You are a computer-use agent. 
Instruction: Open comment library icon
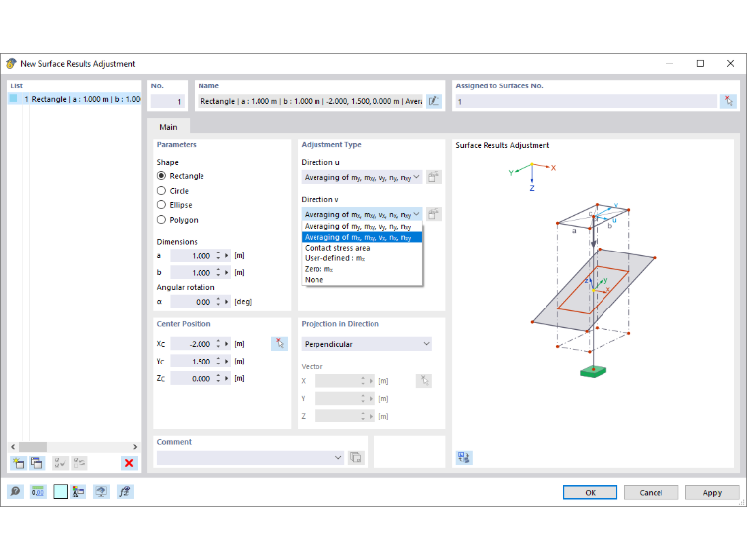coord(356,457)
